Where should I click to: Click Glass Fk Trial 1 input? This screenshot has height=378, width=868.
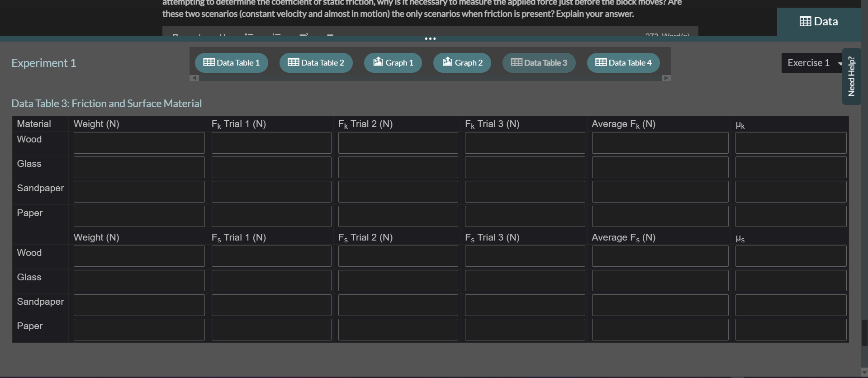271,167
